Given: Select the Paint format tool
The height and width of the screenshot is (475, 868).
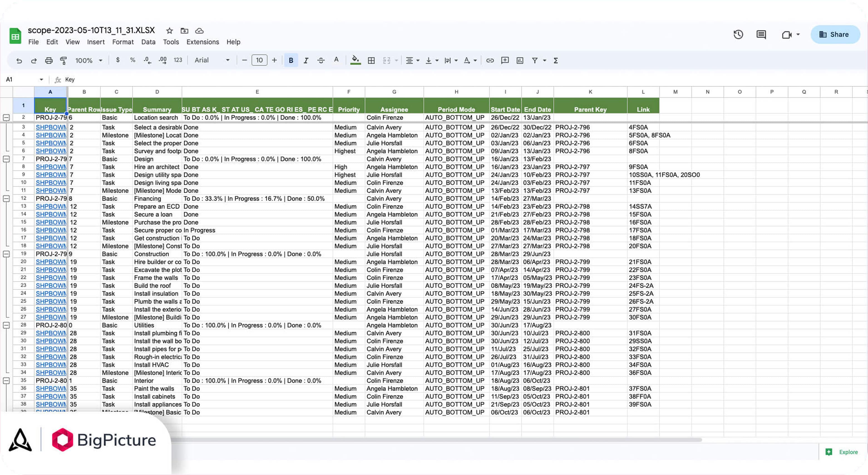Looking at the screenshot, I should click(63, 61).
